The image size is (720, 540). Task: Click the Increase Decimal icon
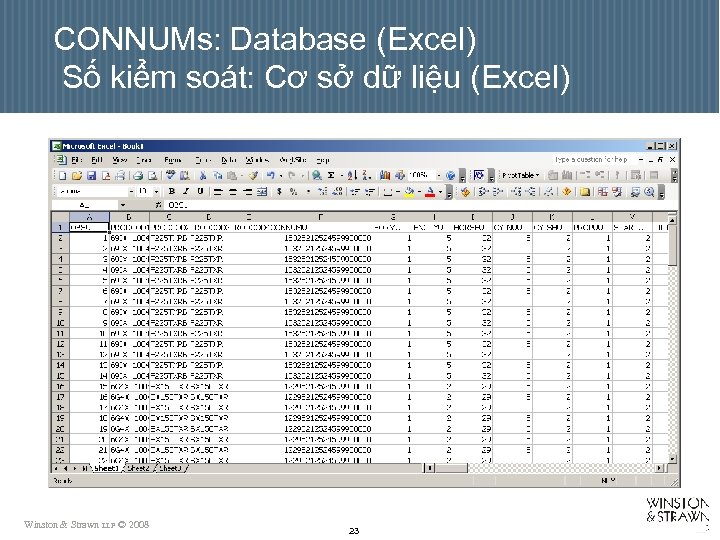[x=323, y=192]
